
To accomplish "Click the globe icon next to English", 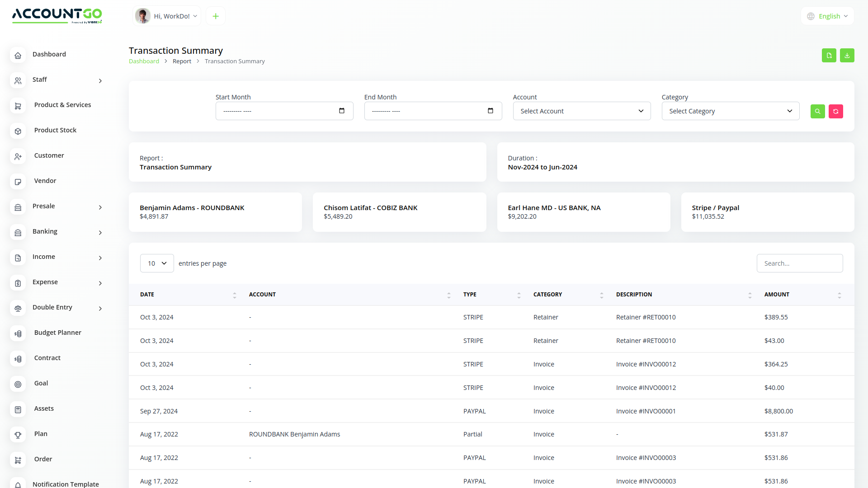I will (x=811, y=16).
